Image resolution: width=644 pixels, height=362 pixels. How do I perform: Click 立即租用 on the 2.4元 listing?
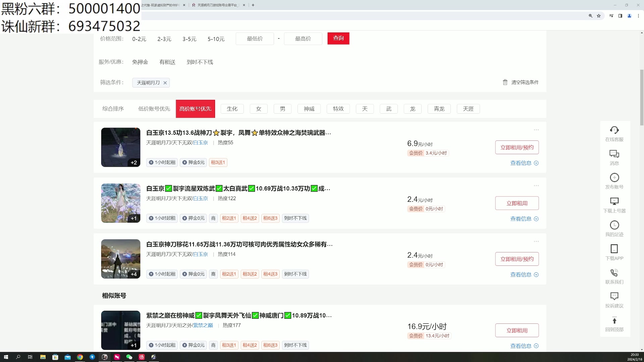click(517, 203)
